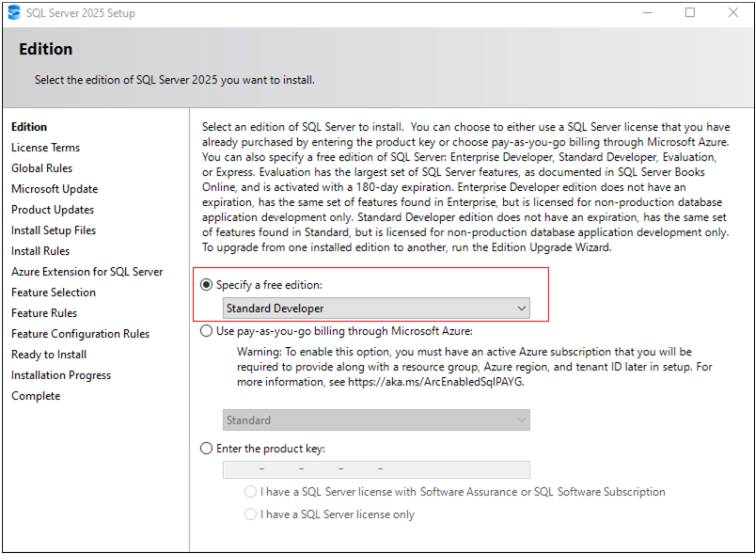Click the 'Select the edition of SQL Server 2025' subtitle
Viewport: 756px width, 554px height.
tap(175, 80)
